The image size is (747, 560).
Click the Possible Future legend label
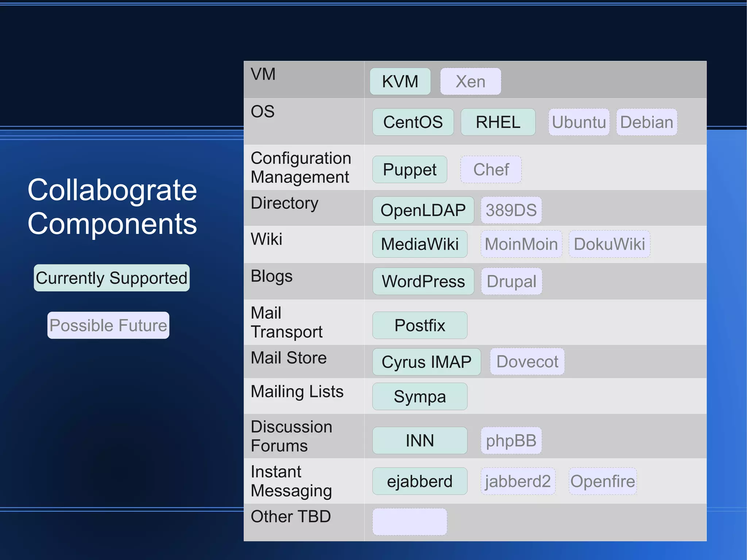click(x=108, y=325)
